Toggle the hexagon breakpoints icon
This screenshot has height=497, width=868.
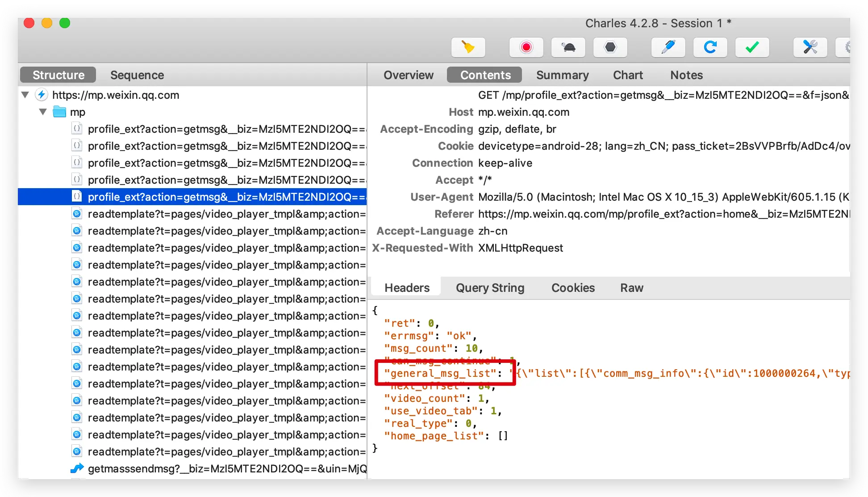610,47
